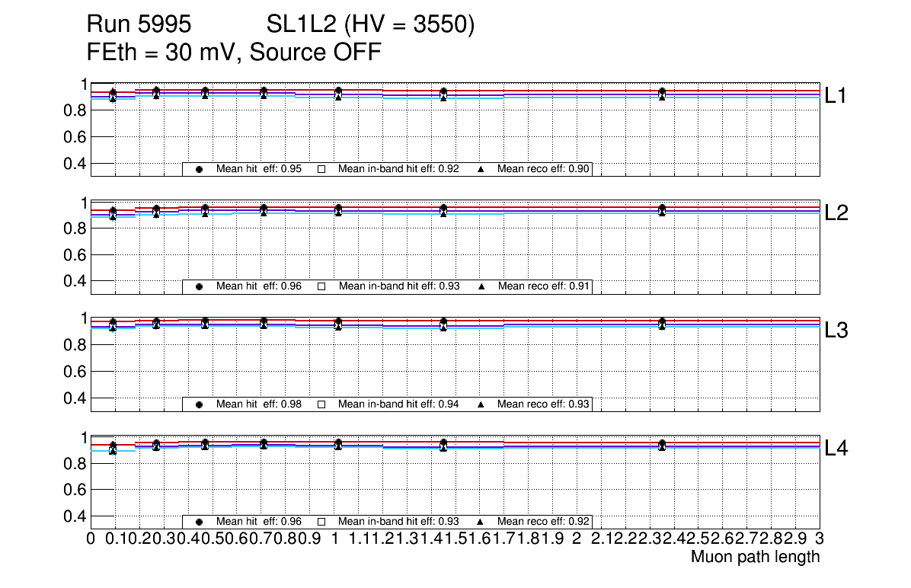Click the rightmost data point in L1 plot
The image size is (911, 588).
tap(662, 93)
